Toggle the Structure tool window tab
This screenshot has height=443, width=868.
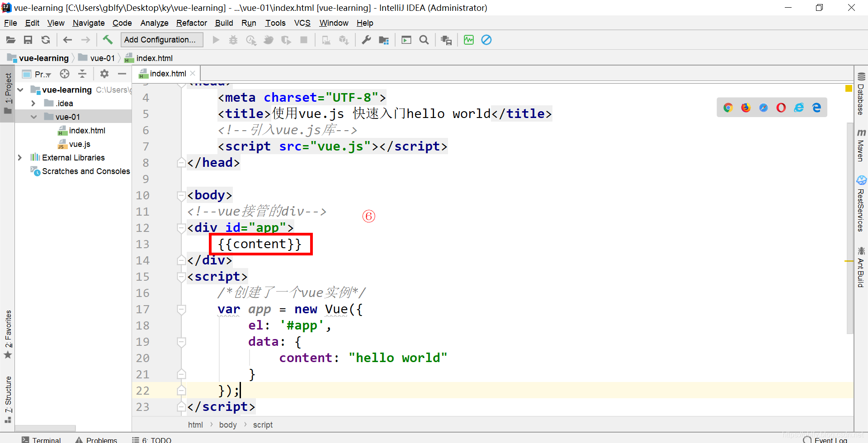point(8,400)
